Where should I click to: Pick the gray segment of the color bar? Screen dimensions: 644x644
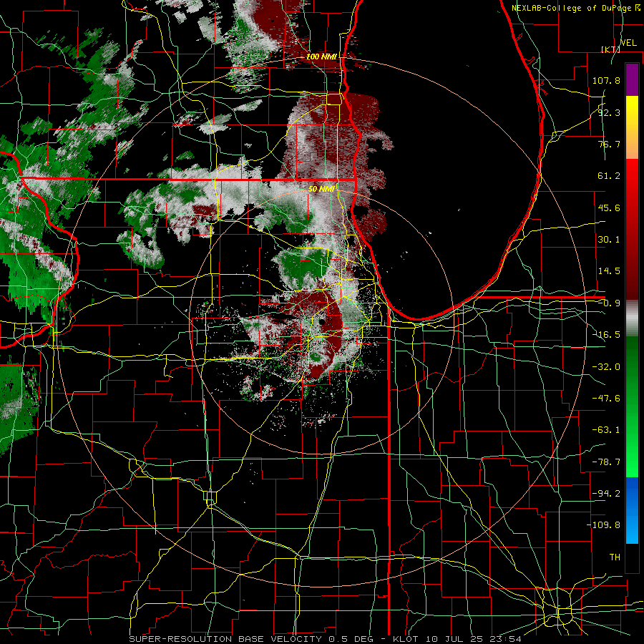(632, 318)
